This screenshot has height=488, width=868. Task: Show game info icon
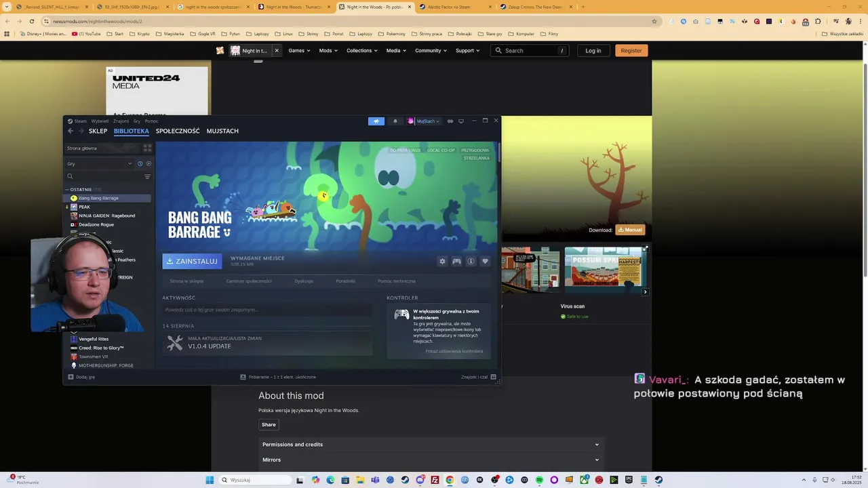(x=471, y=262)
